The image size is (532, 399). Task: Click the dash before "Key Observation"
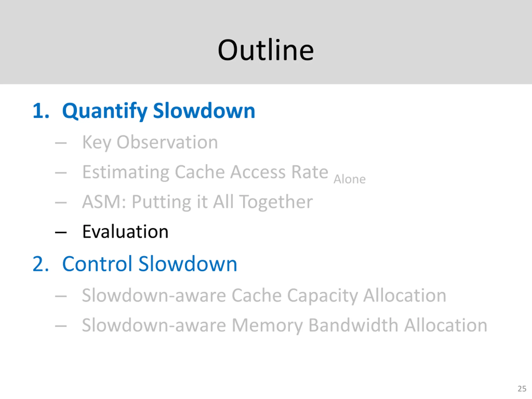click(x=61, y=143)
